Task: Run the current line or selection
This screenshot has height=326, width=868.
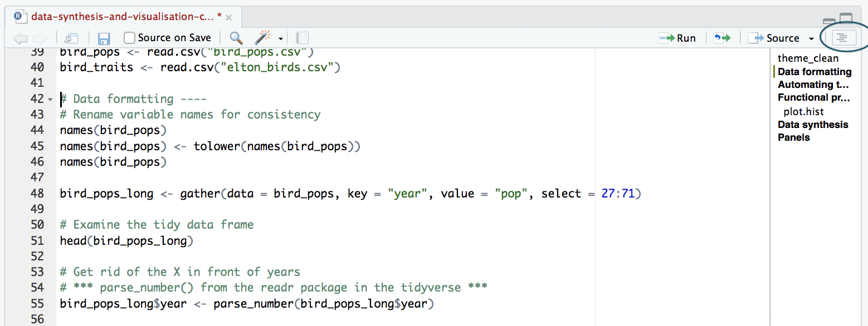Action: point(677,38)
